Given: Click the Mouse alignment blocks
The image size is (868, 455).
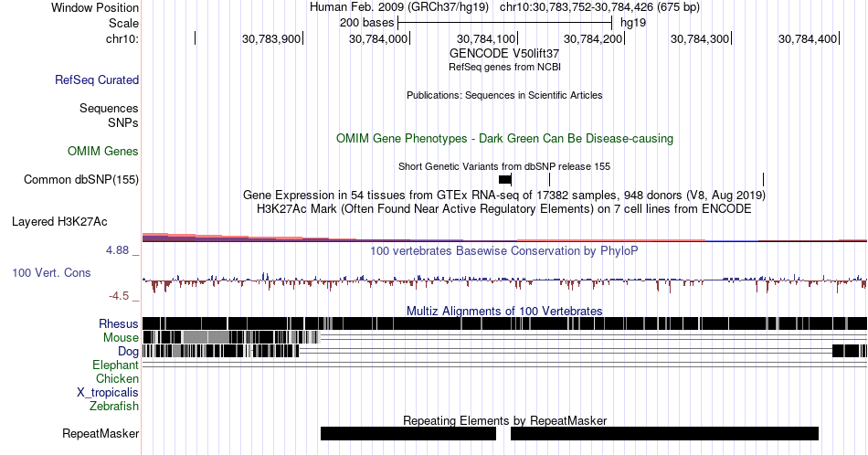Looking at the screenshot, I should (x=231, y=337).
